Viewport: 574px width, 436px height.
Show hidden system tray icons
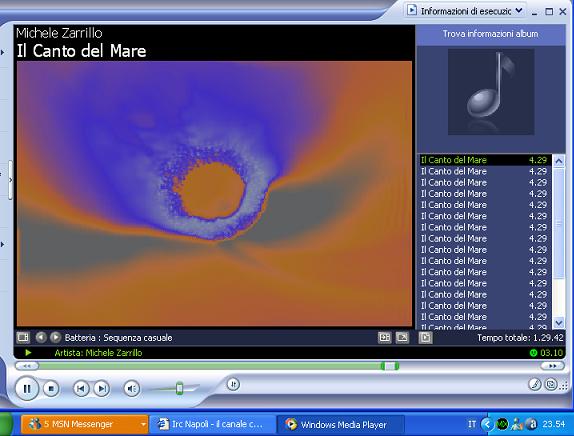(x=487, y=424)
